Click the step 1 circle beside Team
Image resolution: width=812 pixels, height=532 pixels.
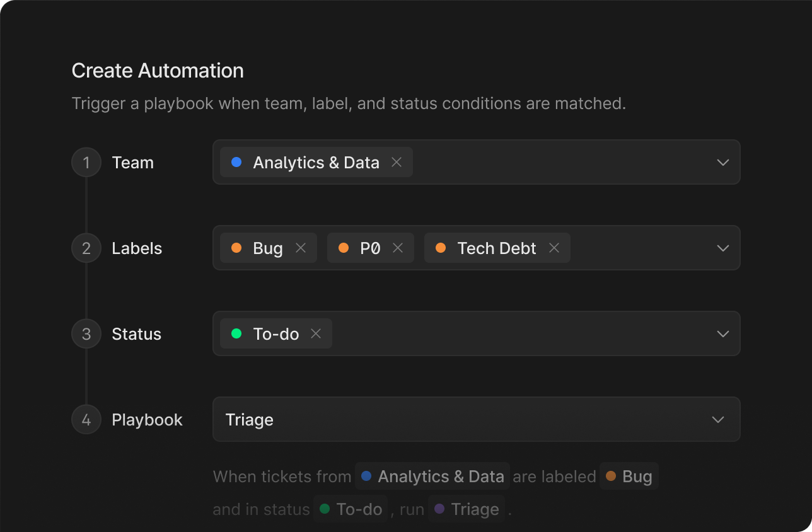click(x=86, y=162)
